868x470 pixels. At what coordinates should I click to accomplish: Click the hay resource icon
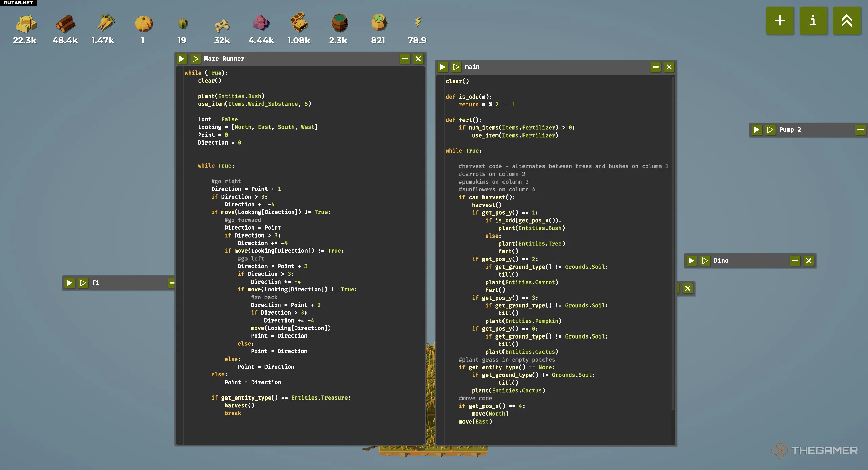[25, 24]
